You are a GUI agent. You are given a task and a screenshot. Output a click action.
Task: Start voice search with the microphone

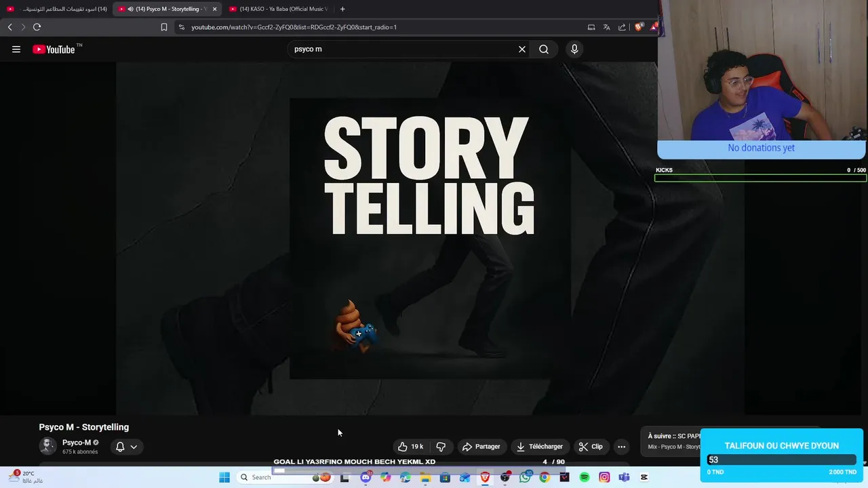click(574, 49)
